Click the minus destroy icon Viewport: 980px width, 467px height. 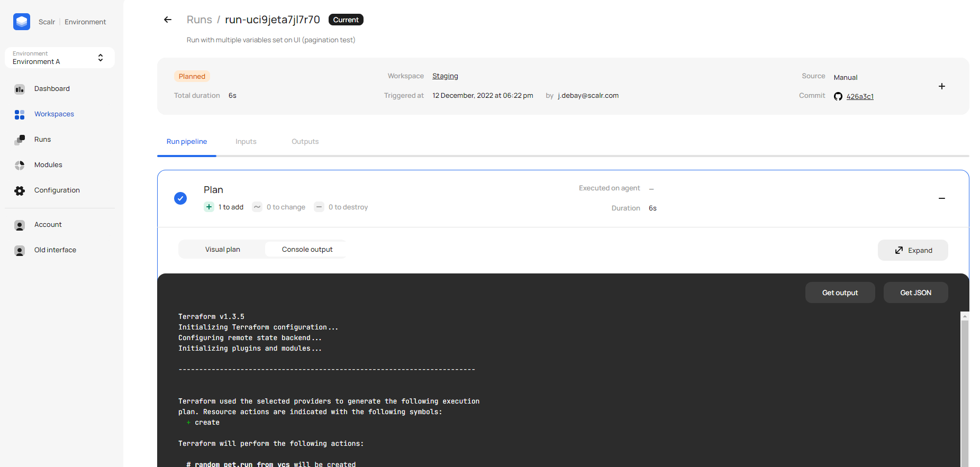coord(319,207)
